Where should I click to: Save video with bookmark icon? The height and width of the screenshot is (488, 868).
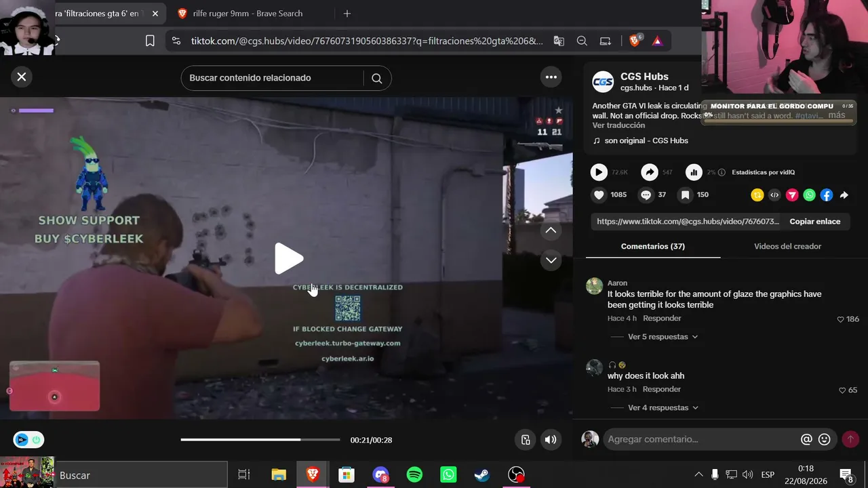click(x=686, y=195)
